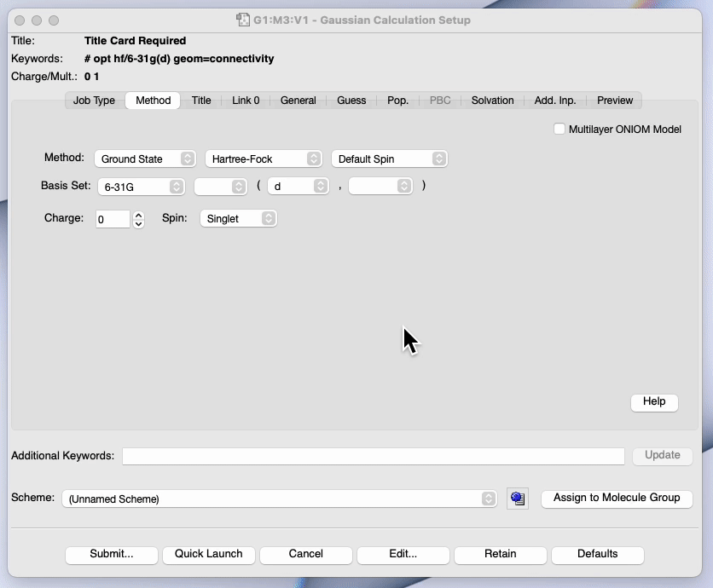Open the (Unnamed Scheme) dropdown
This screenshot has height=588, width=713.
[279, 499]
